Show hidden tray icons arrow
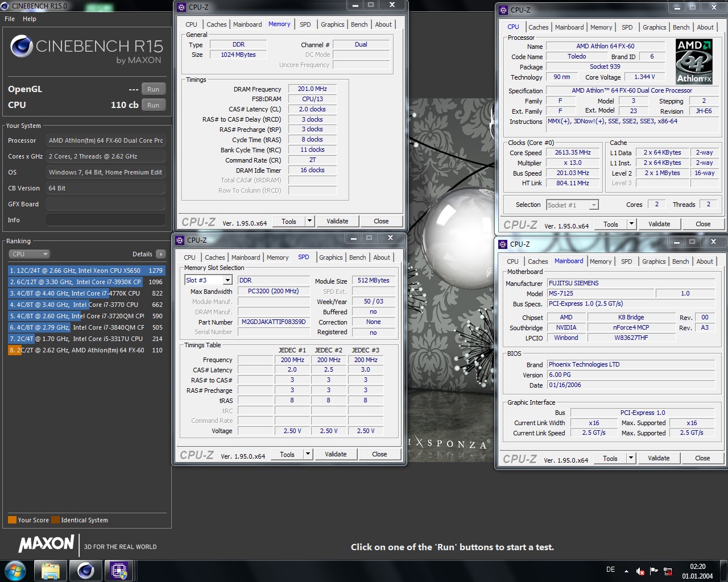The image size is (728, 582). coord(626,571)
